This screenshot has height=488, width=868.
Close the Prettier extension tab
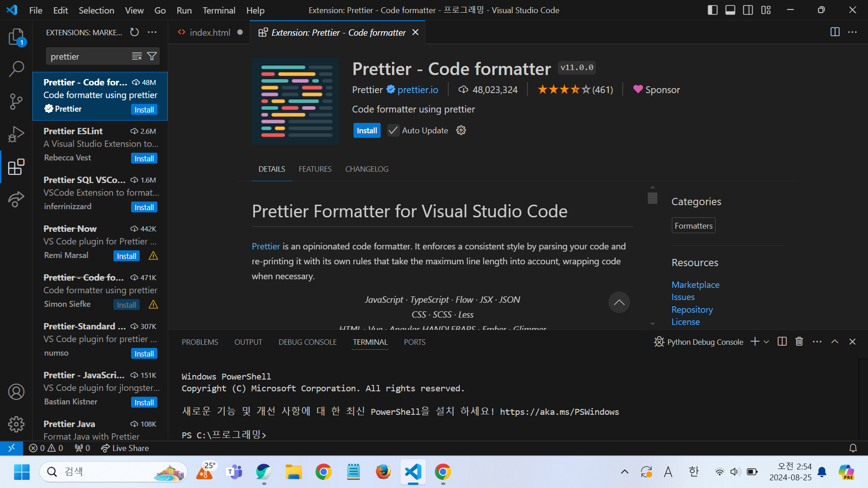(415, 32)
